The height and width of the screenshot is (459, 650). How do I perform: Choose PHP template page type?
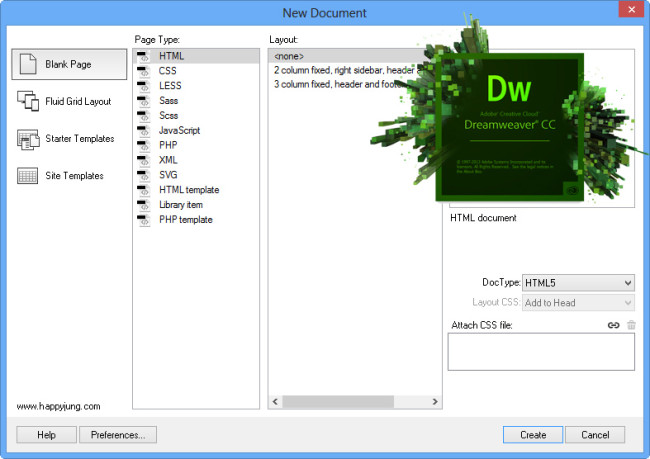[x=196, y=220]
